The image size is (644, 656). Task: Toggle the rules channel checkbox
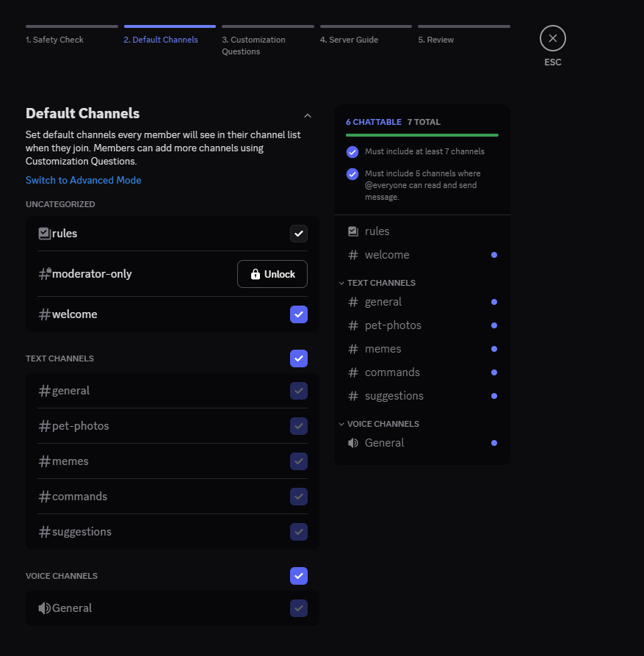(x=298, y=234)
